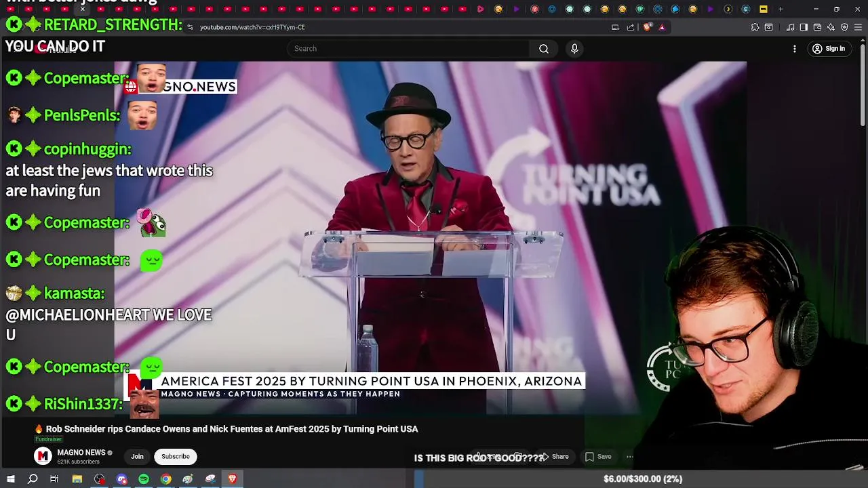868x488 pixels.
Task: Open the music note media control icon
Action: pos(791,27)
